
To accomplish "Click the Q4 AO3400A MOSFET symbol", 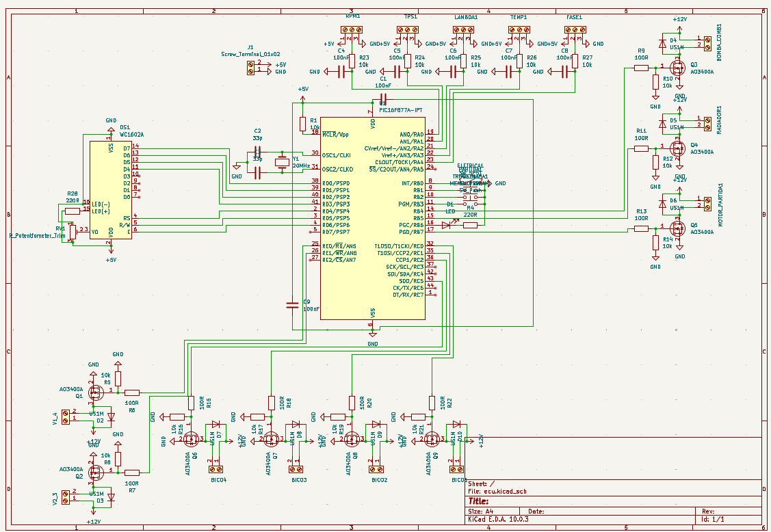I will [677, 148].
